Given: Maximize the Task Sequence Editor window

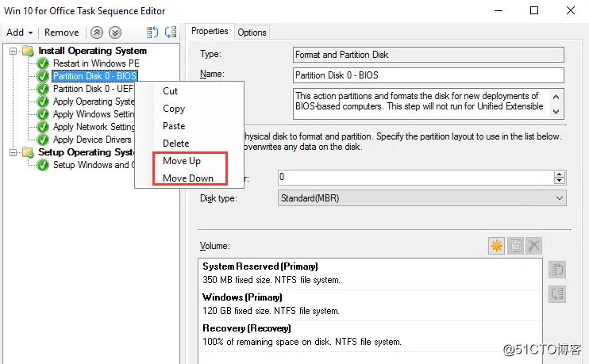Looking at the screenshot, I should click(x=534, y=10).
